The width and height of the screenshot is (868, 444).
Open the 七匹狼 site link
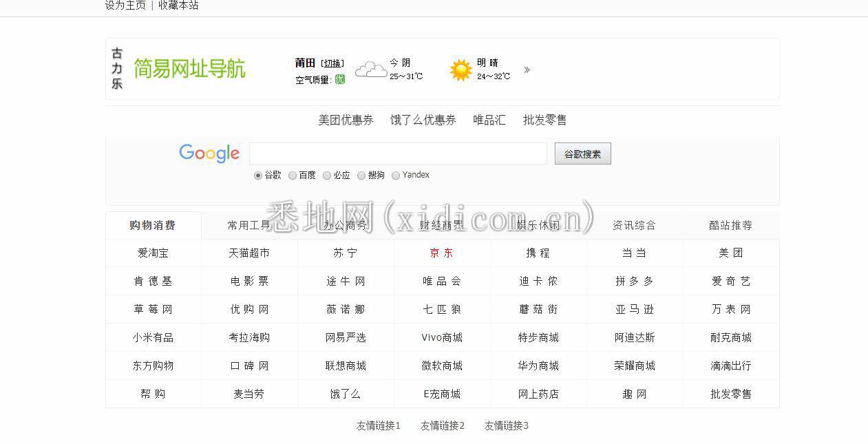coord(442,310)
